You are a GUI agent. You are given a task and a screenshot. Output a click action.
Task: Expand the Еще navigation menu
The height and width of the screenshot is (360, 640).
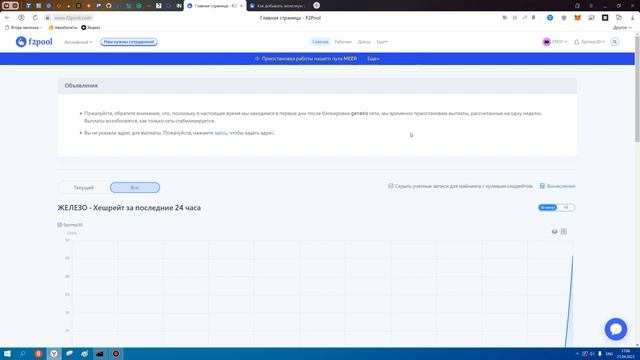click(x=382, y=42)
